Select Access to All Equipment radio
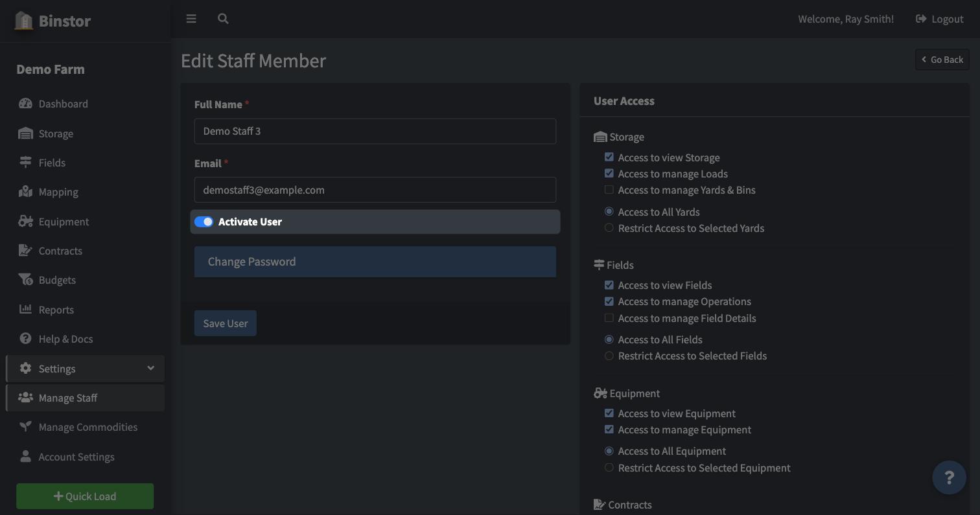 [609, 451]
